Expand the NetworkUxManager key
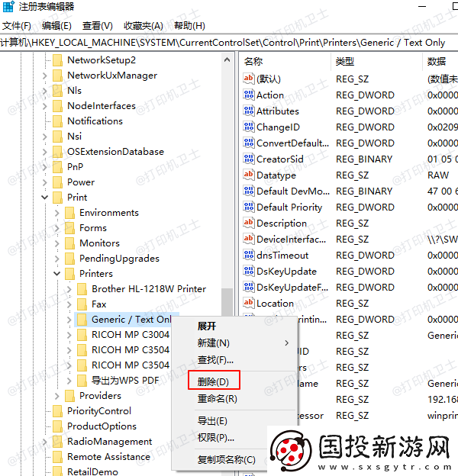The image size is (458, 476). click(x=44, y=76)
